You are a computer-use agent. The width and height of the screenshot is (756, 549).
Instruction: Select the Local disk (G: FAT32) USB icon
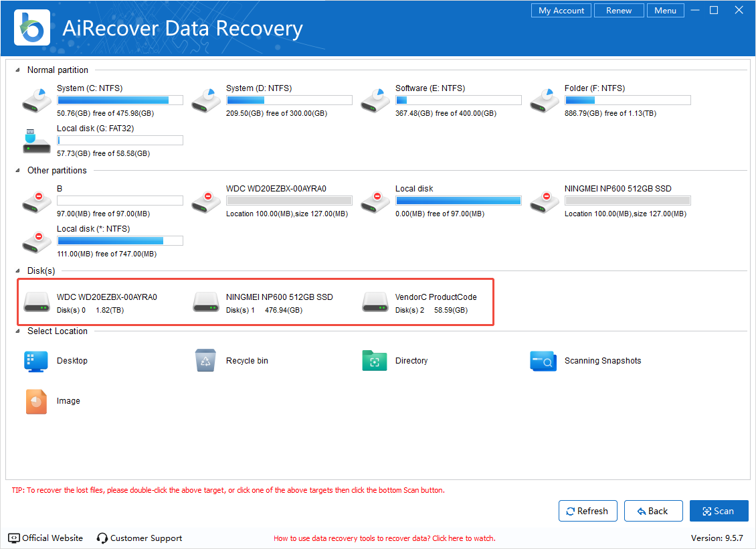(36, 140)
